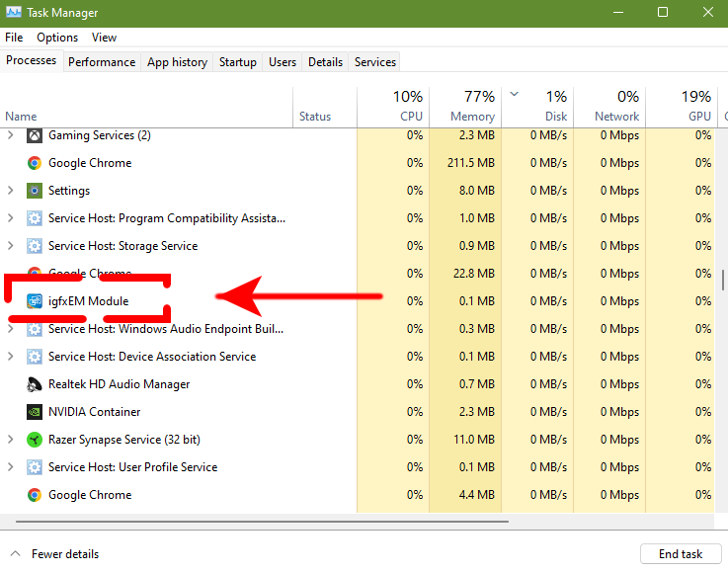Image resolution: width=728 pixels, height=574 pixels.
Task: Click the Task Manager title bar icon
Action: 13,12
